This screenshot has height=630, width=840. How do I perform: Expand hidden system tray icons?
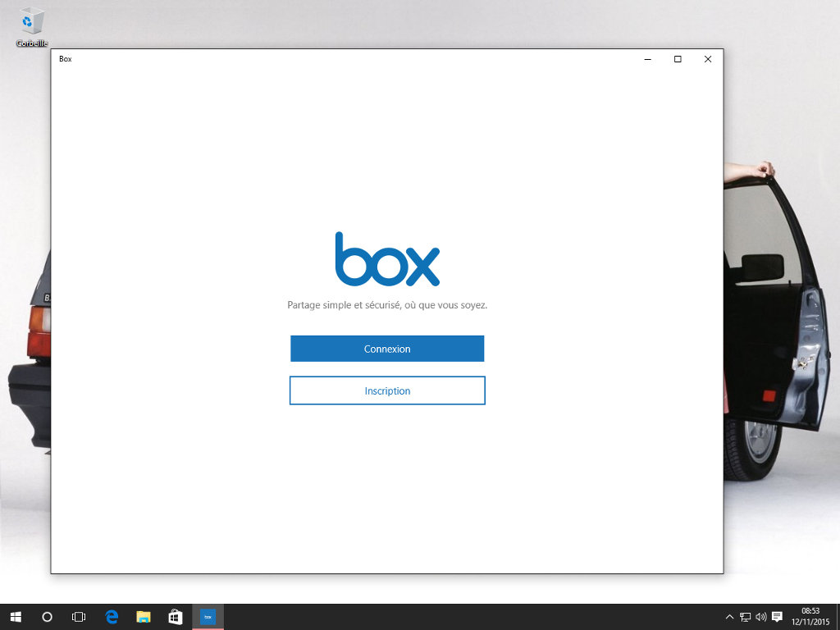[730, 617]
